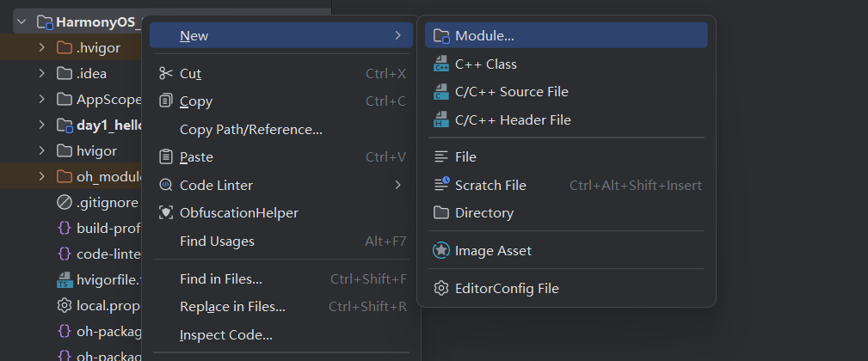Screen dimensions: 868x361
Task: Select Module... in the New submenu
Action: click(566, 35)
